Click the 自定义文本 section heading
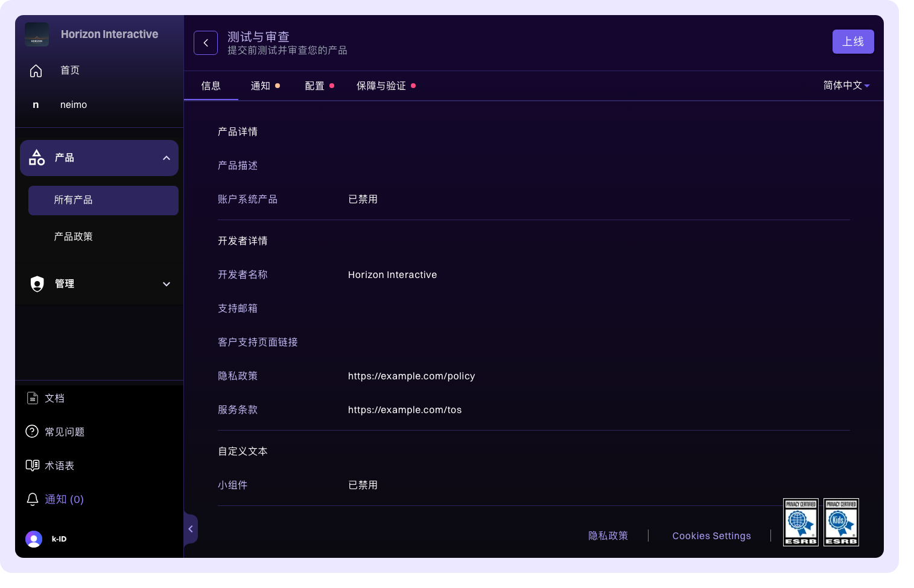The height and width of the screenshot is (588, 914). click(x=243, y=451)
